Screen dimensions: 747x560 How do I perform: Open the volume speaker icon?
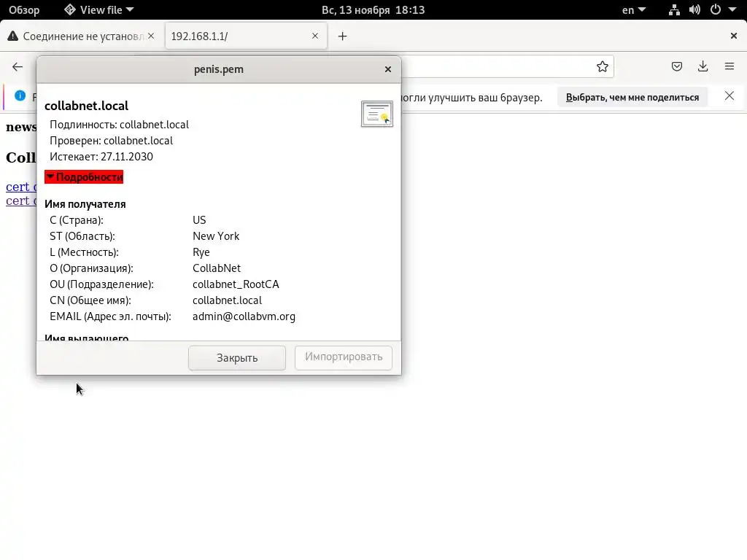click(x=694, y=10)
